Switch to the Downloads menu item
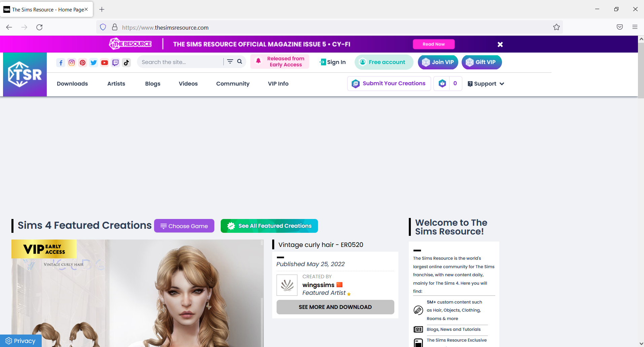The image size is (644, 347). tap(72, 84)
